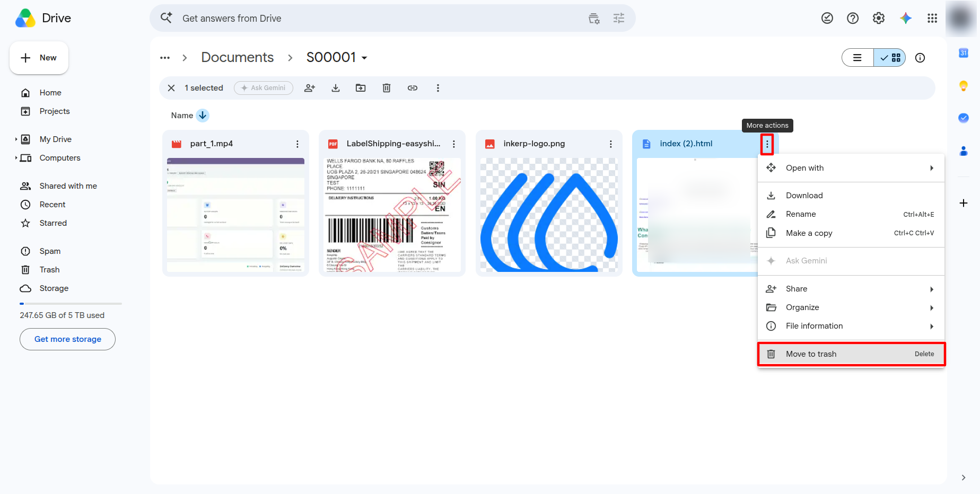Expand Open with submenu

(851, 168)
